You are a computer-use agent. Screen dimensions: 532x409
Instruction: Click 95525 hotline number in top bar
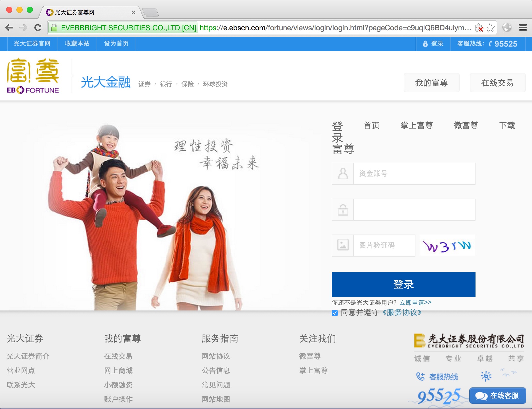506,44
